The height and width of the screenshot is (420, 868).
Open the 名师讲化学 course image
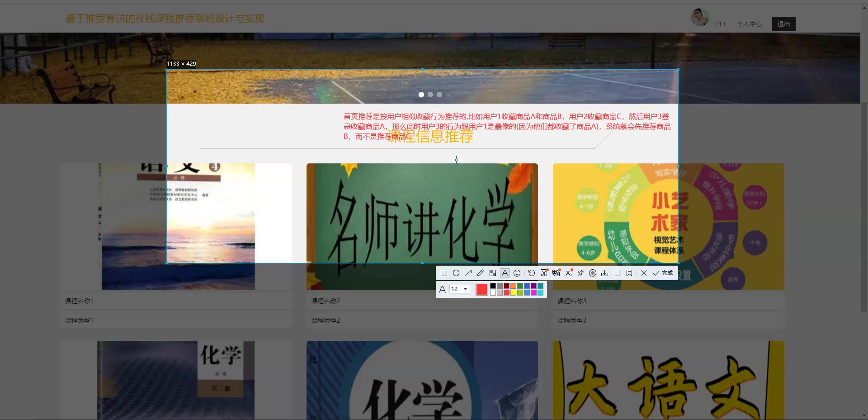click(422, 226)
